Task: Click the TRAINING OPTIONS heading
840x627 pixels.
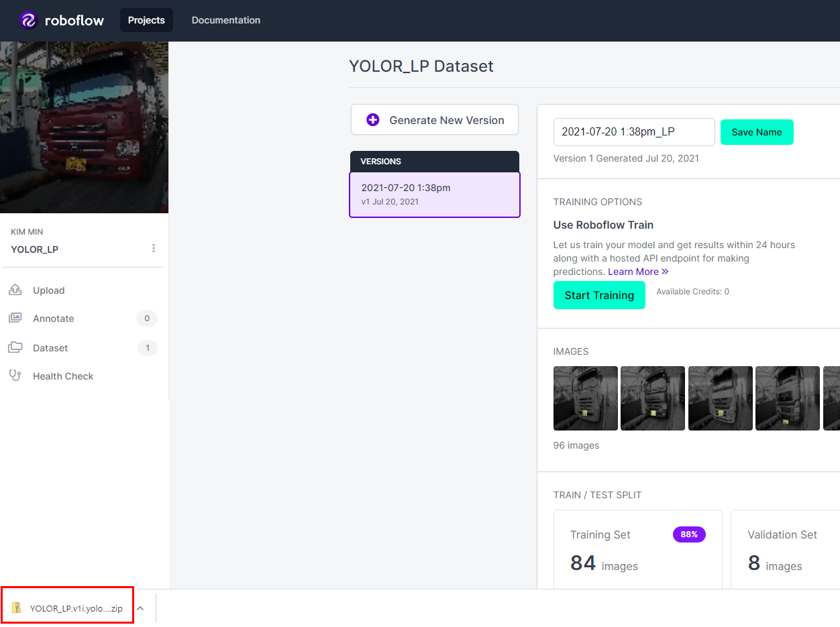Action: 598,202
